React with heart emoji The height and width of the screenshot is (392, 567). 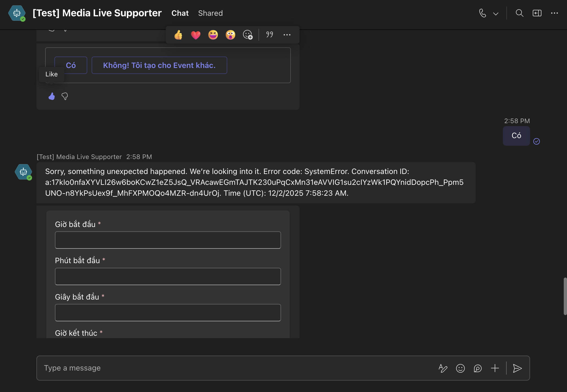tap(196, 35)
